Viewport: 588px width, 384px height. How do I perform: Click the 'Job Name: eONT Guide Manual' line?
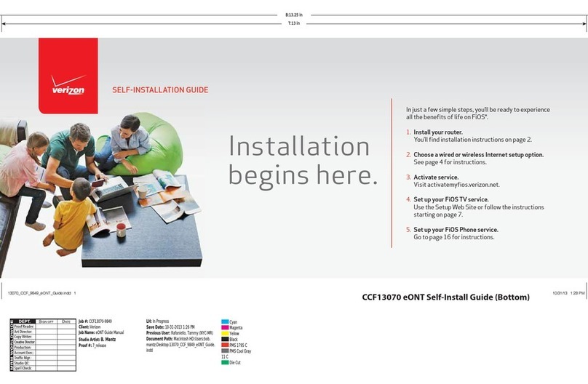[101, 332]
